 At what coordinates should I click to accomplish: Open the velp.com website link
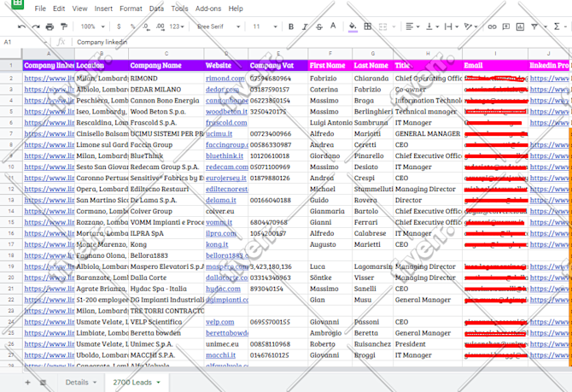click(220, 322)
